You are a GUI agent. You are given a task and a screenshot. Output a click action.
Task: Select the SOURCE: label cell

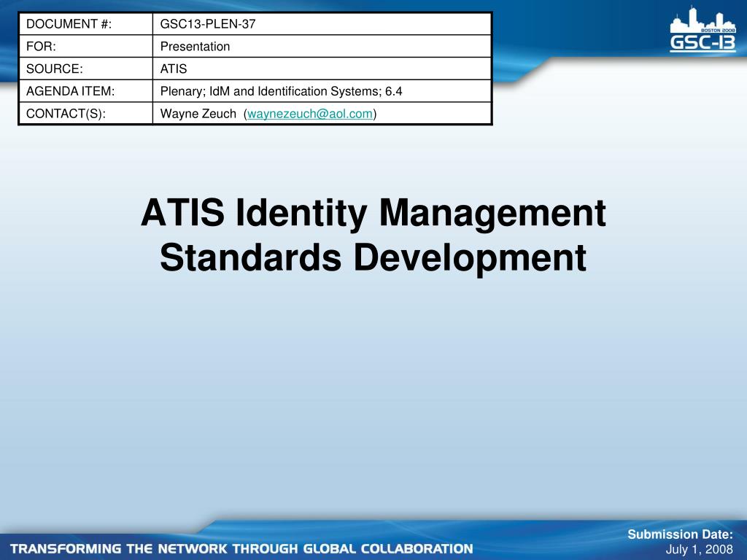pos(86,69)
